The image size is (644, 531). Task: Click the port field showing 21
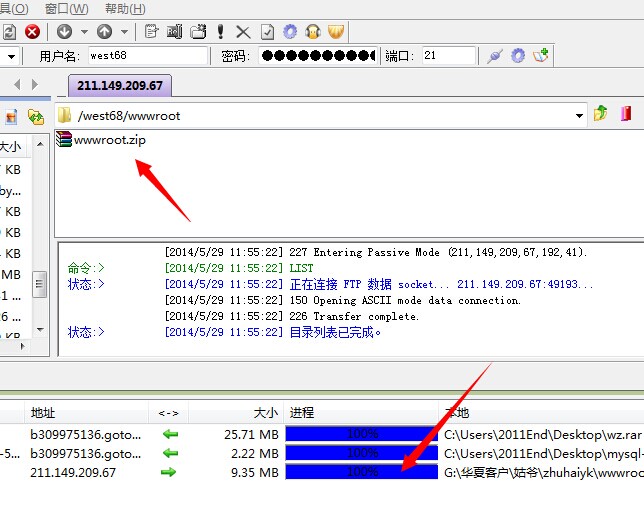(449, 55)
